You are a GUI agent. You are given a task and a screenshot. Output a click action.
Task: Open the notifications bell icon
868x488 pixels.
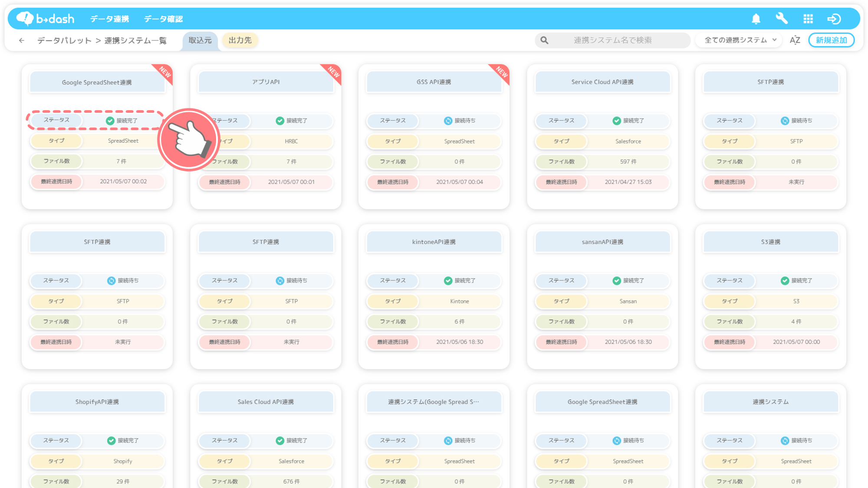click(x=756, y=19)
